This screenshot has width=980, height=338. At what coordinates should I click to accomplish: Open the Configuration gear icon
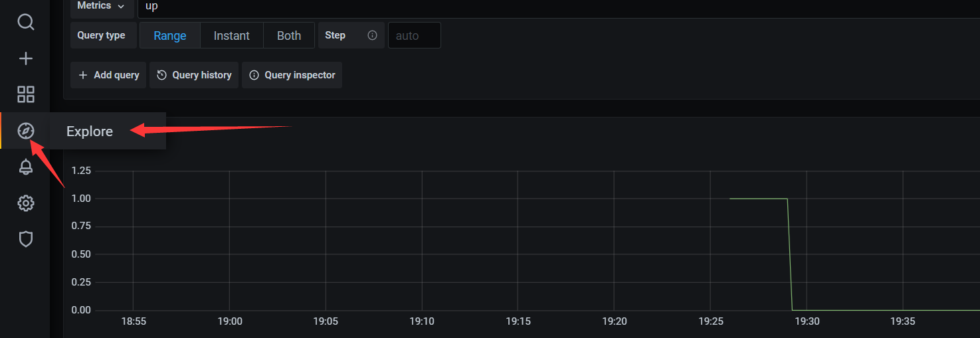(x=25, y=203)
